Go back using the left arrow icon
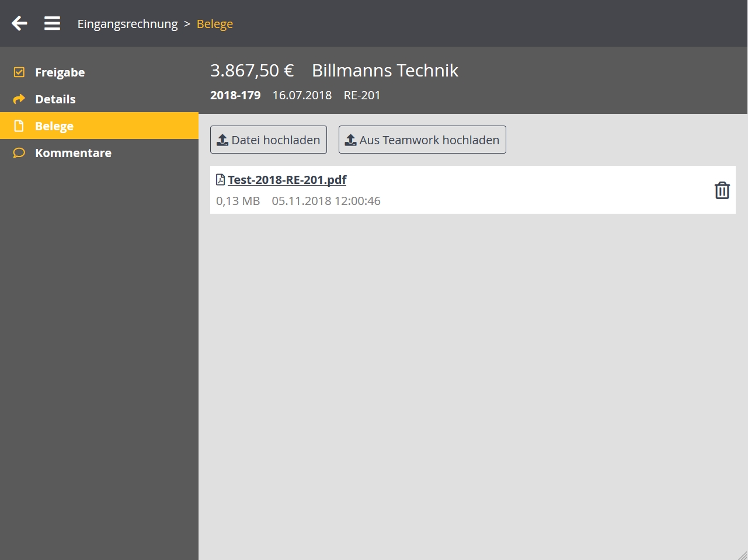This screenshot has height=560, width=748. (19, 23)
